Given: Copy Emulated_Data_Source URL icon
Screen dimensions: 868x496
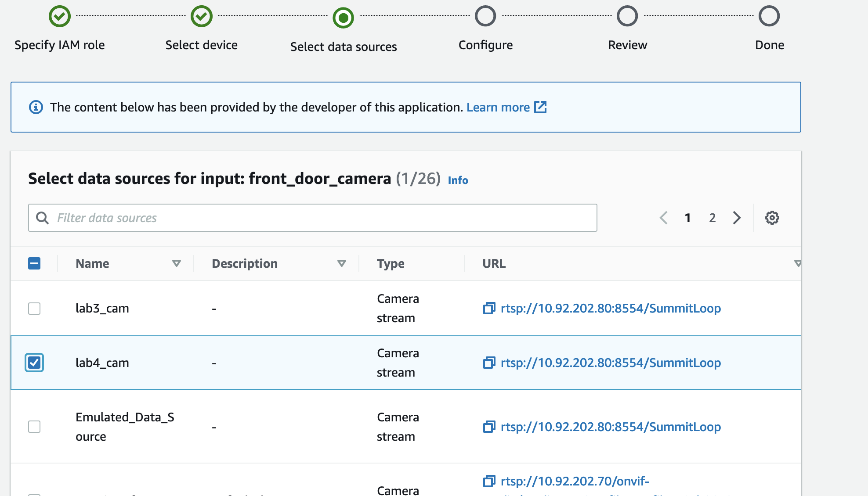Looking at the screenshot, I should (489, 427).
